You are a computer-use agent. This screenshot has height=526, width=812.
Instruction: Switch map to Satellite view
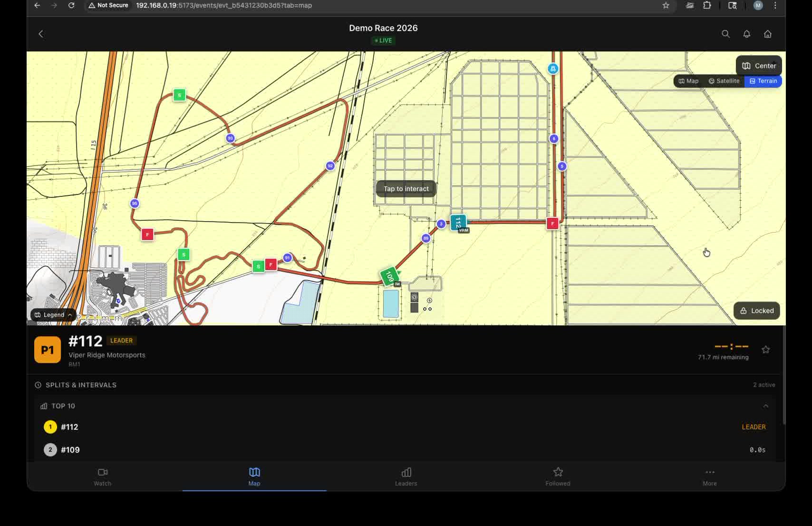pyautogui.click(x=724, y=81)
